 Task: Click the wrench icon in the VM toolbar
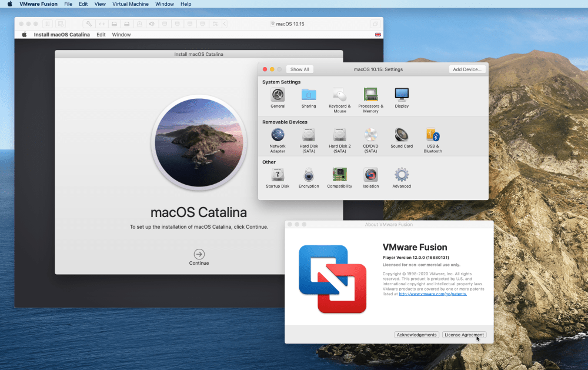click(x=89, y=24)
